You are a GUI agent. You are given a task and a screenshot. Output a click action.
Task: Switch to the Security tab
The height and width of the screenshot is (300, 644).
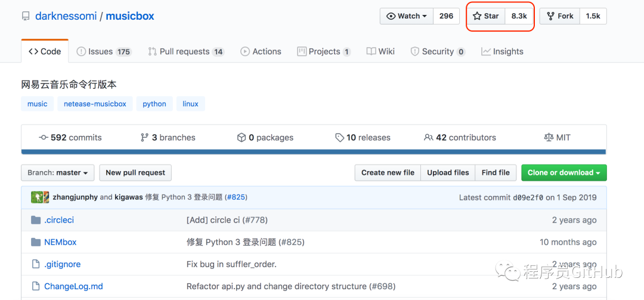pos(438,51)
